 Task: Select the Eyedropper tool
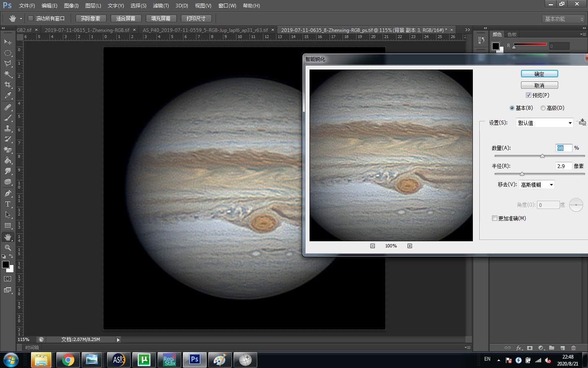[x=8, y=95]
